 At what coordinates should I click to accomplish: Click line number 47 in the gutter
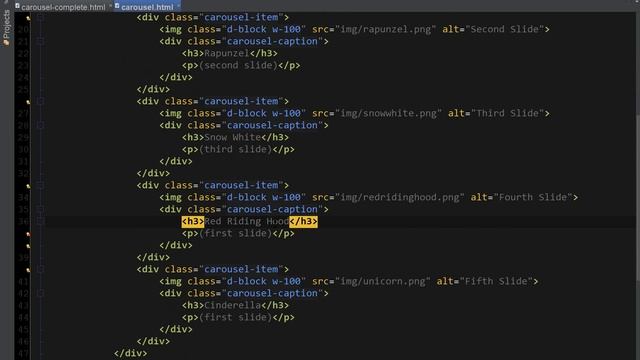(x=23, y=353)
